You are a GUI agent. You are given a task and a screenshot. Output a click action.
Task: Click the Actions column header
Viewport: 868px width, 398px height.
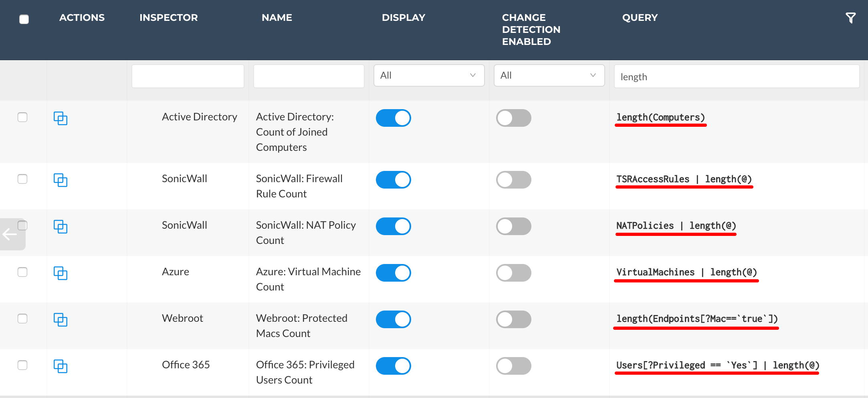pos(82,18)
